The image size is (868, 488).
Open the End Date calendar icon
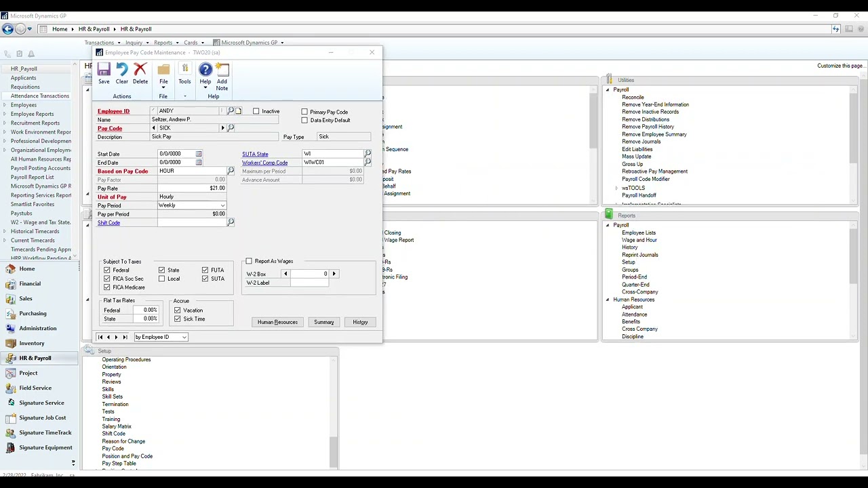tap(199, 163)
